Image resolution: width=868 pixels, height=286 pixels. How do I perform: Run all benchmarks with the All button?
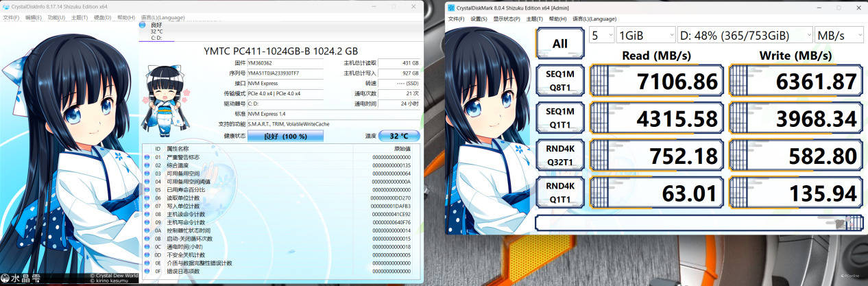559,44
